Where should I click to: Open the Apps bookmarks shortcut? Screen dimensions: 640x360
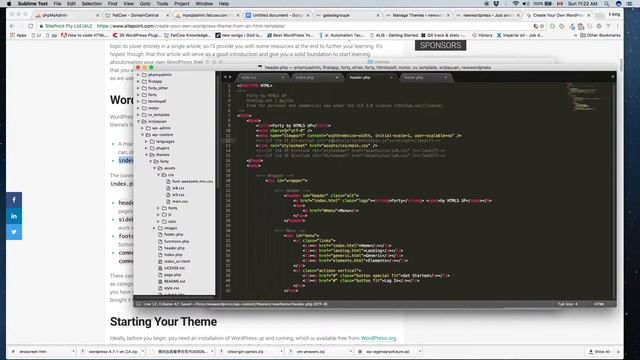click(x=18, y=36)
